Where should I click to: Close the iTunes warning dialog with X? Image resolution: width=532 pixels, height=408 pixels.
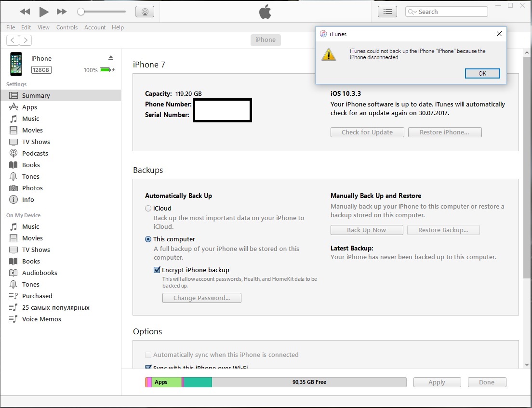pos(499,34)
